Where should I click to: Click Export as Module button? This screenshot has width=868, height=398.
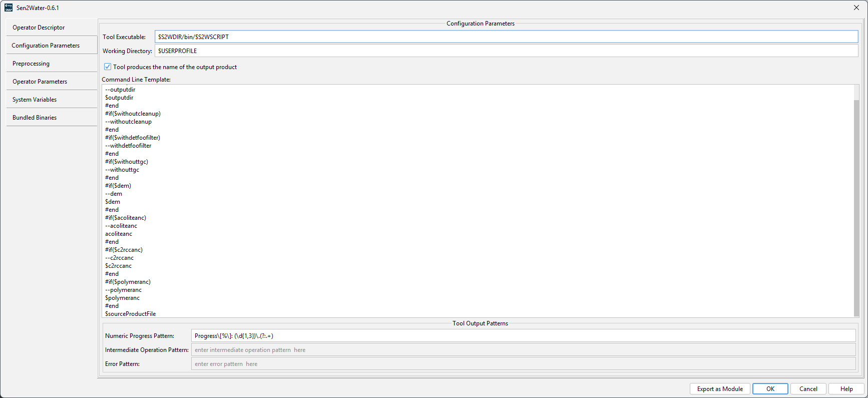tap(720, 389)
